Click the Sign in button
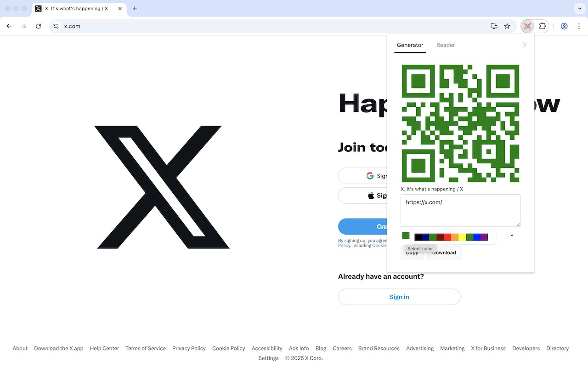588x368 pixels. pyautogui.click(x=399, y=297)
